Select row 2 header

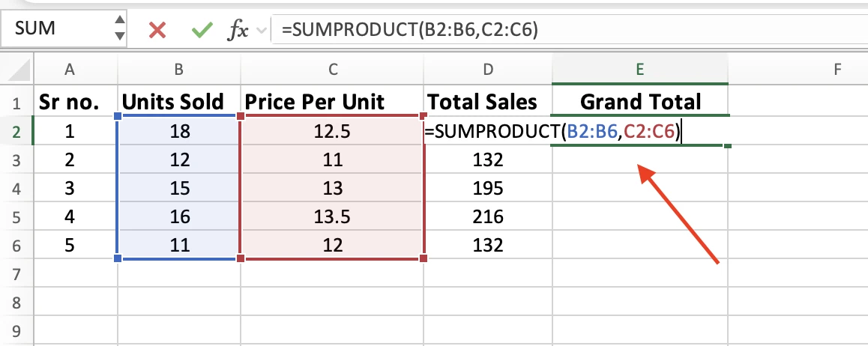pos(16,131)
